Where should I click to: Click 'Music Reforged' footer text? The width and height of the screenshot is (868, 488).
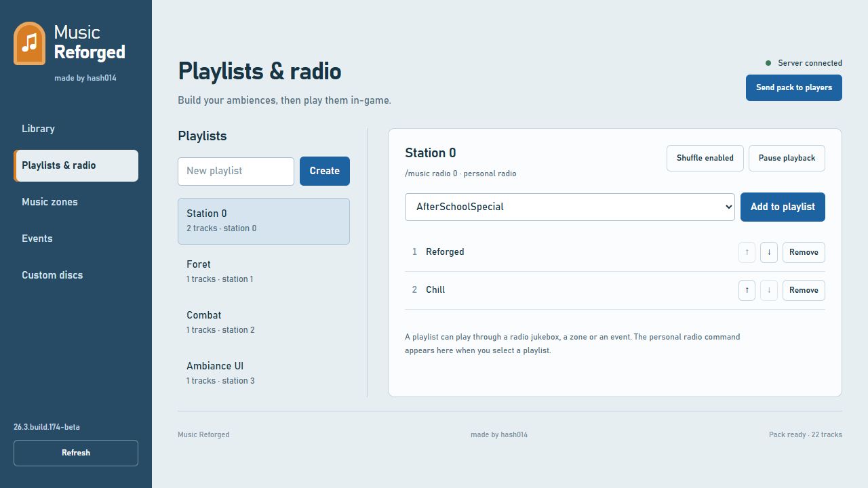(203, 434)
